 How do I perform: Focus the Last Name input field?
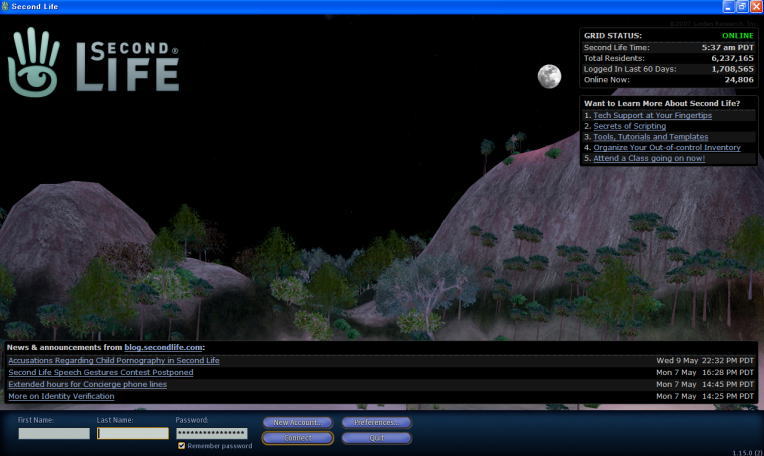click(133, 433)
